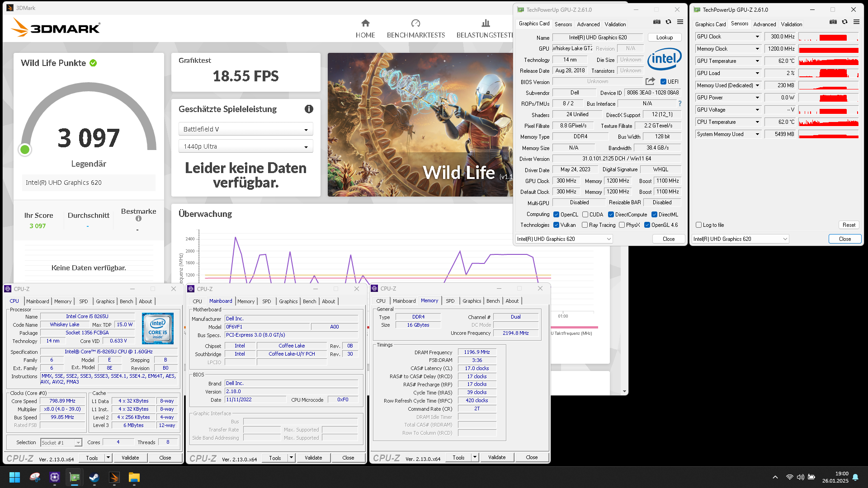Click Lookup button in GPU-Z

665,38
